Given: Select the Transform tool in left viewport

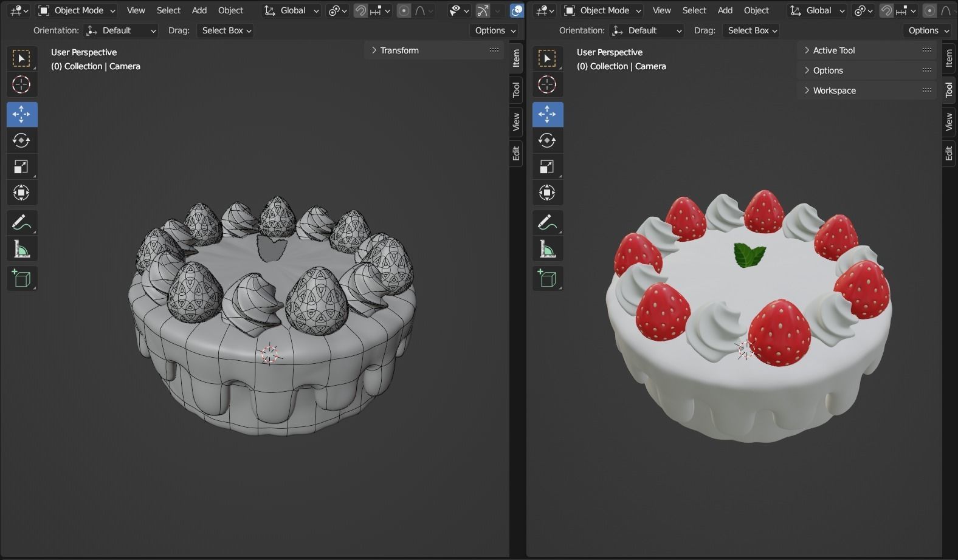Looking at the screenshot, I should click(22, 193).
